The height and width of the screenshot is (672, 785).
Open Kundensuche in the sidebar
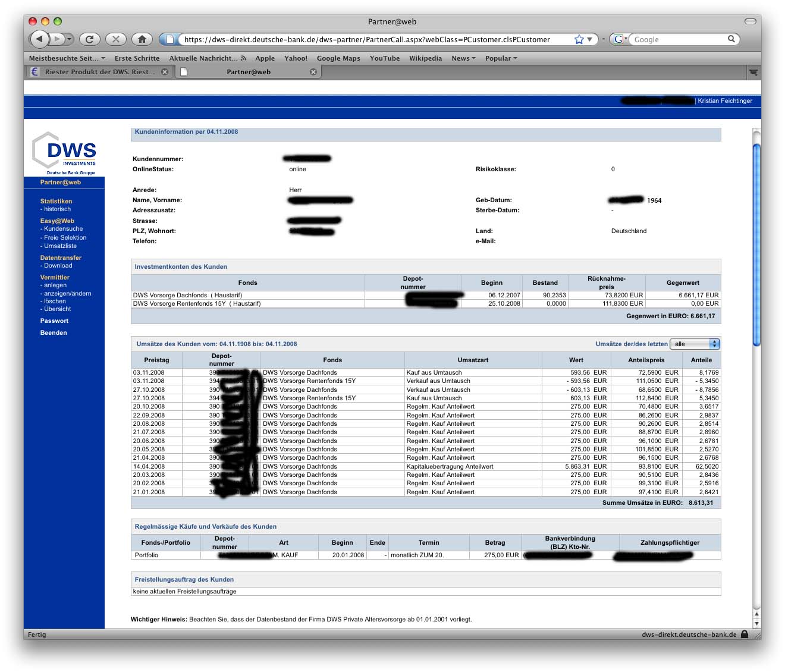tap(63, 229)
